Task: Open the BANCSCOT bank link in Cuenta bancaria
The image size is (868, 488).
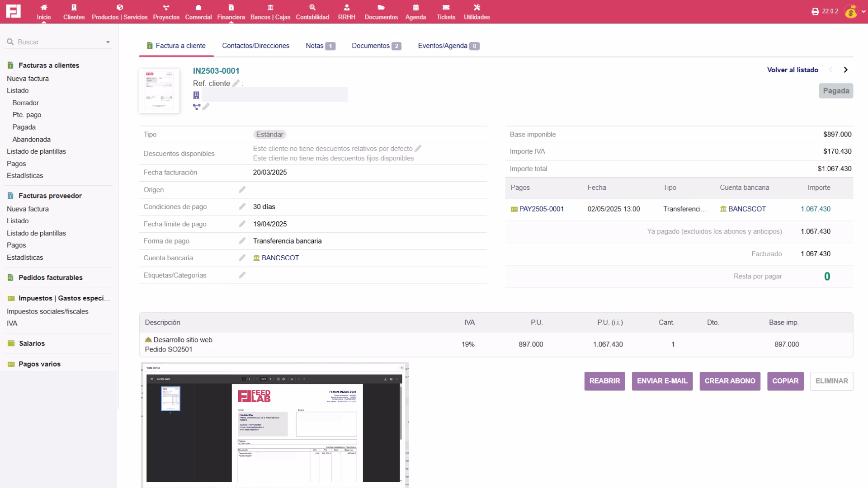Action: 279,258
